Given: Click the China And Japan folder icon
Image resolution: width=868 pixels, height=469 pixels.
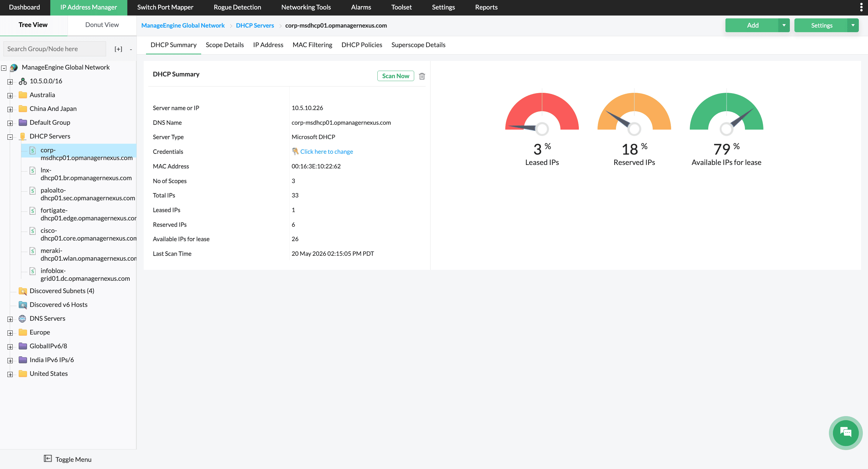Looking at the screenshot, I should point(23,109).
